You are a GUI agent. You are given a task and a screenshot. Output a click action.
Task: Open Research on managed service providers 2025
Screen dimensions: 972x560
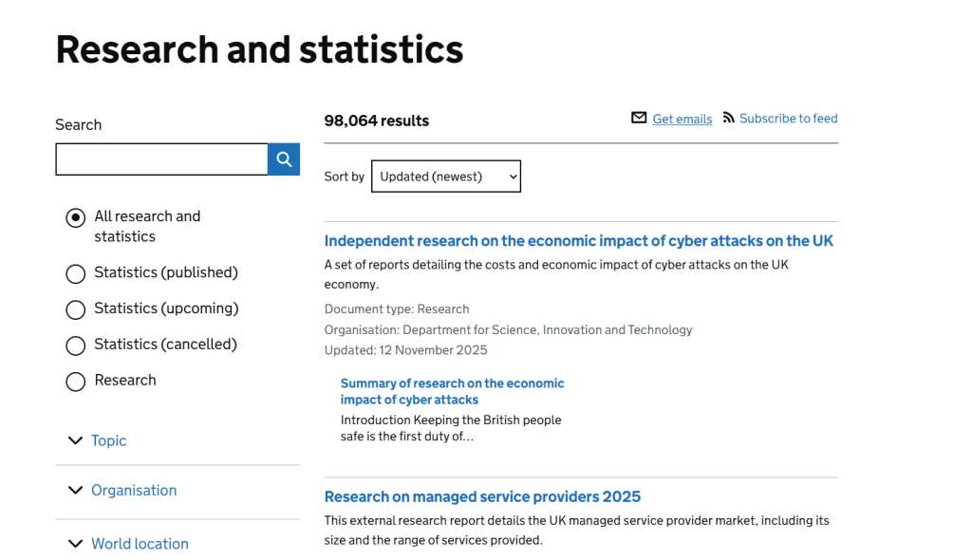pyautogui.click(x=482, y=496)
